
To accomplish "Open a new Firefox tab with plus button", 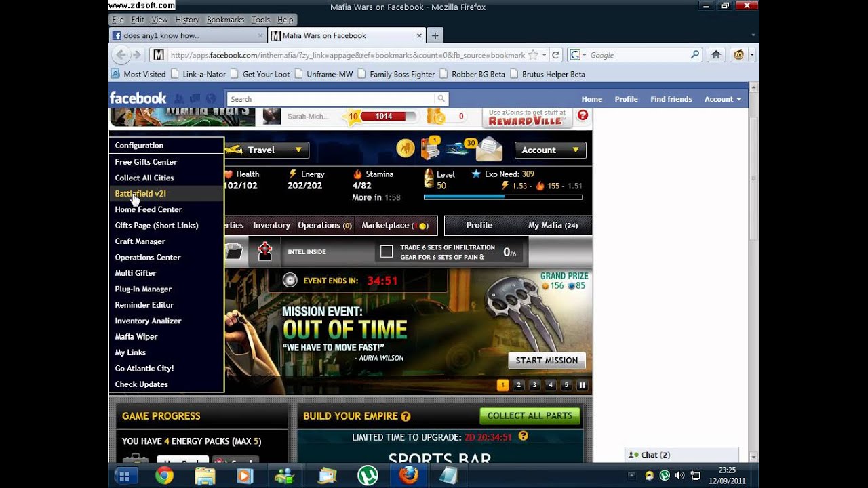I will [x=435, y=35].
